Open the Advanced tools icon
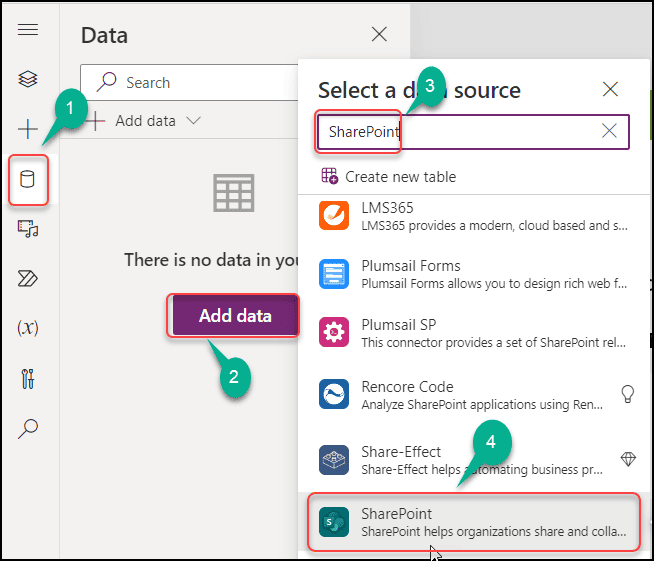Screen dimensions: 654x561 click(x=28, y=379)
